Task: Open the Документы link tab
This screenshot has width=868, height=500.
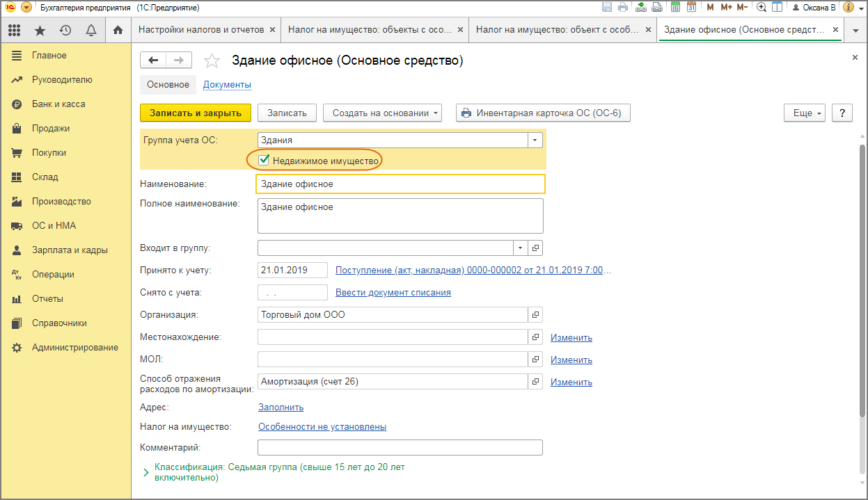Action: (x=227, y=85)
